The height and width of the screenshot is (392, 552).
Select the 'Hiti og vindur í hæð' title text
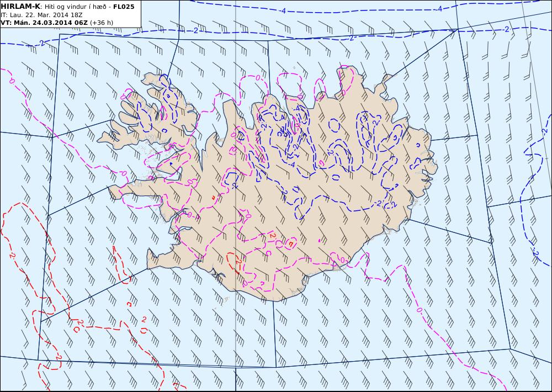75,7
